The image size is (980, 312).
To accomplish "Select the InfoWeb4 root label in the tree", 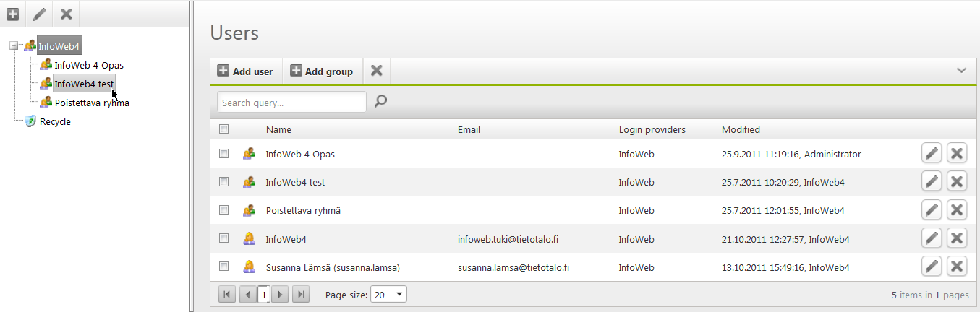I will (59, 46).
